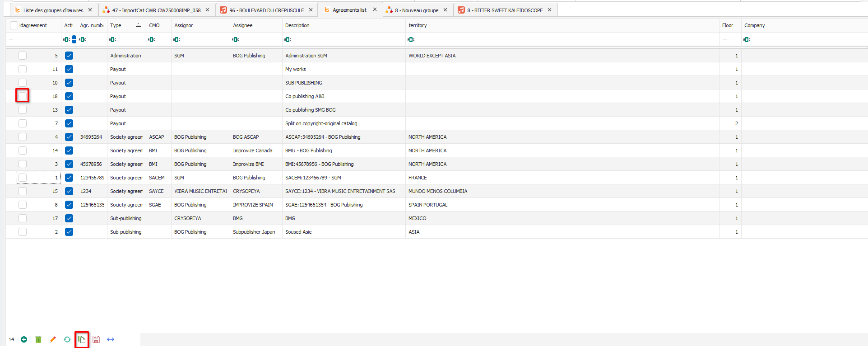This screenshot has width=868, height=348.
Task: Switch to the 96 - BOULEVARD DU CREPUSCULE tab
Action: point(266,10)
